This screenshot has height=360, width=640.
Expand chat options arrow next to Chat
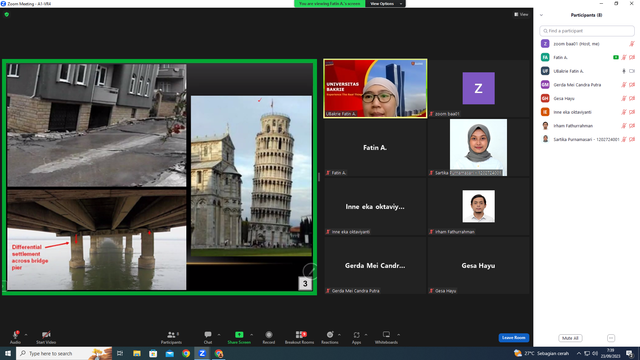tap(219, 335)
